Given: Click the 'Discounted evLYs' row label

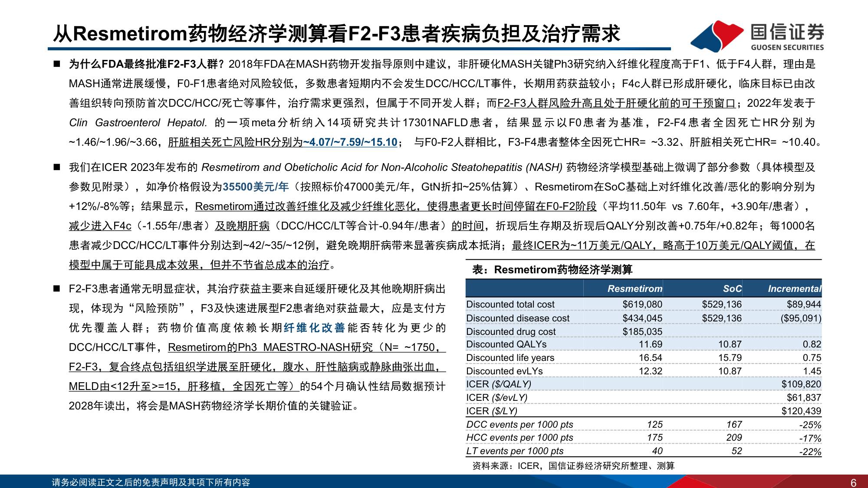Looking at the screenshot, I should coord(504,371).
